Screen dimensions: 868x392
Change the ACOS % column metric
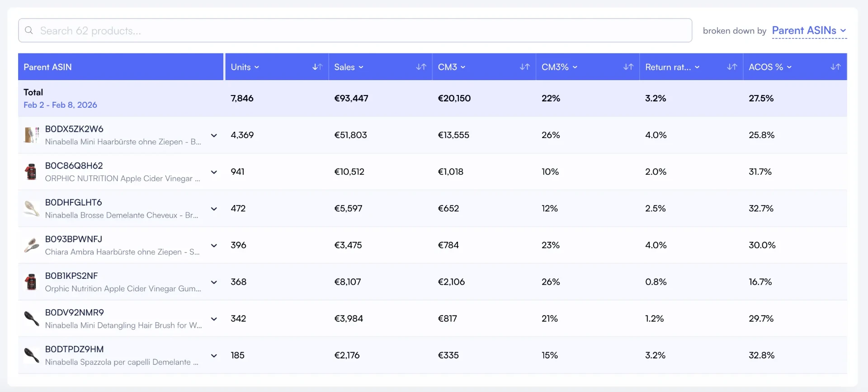pos(770,67)
